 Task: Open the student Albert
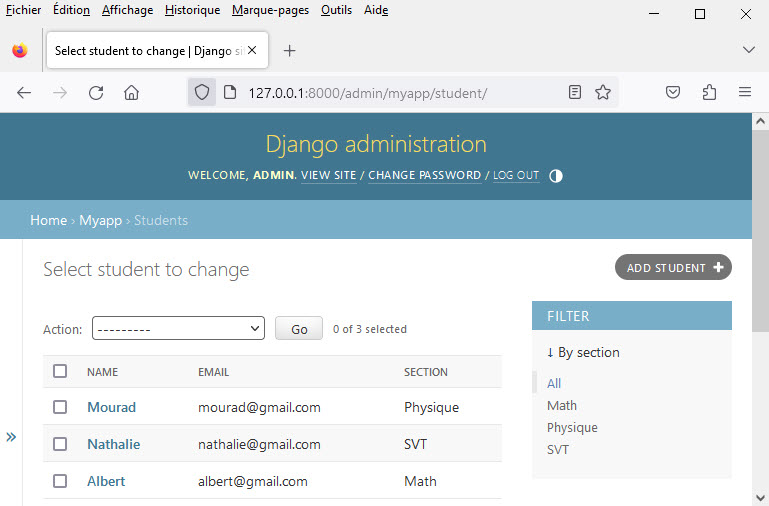pos(106,481)
